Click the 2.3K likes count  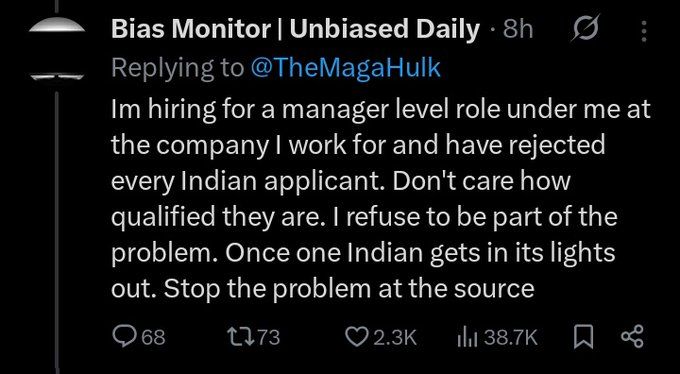395,338
